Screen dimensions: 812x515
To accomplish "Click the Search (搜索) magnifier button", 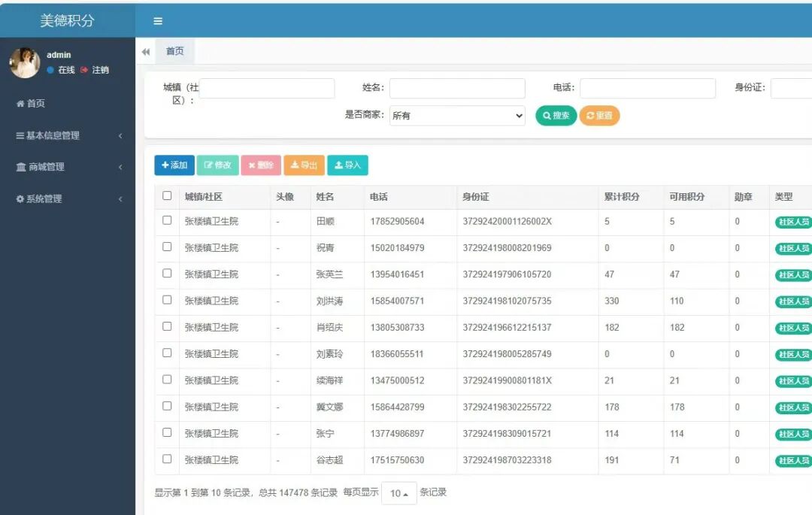I will [x=555, y=115].
